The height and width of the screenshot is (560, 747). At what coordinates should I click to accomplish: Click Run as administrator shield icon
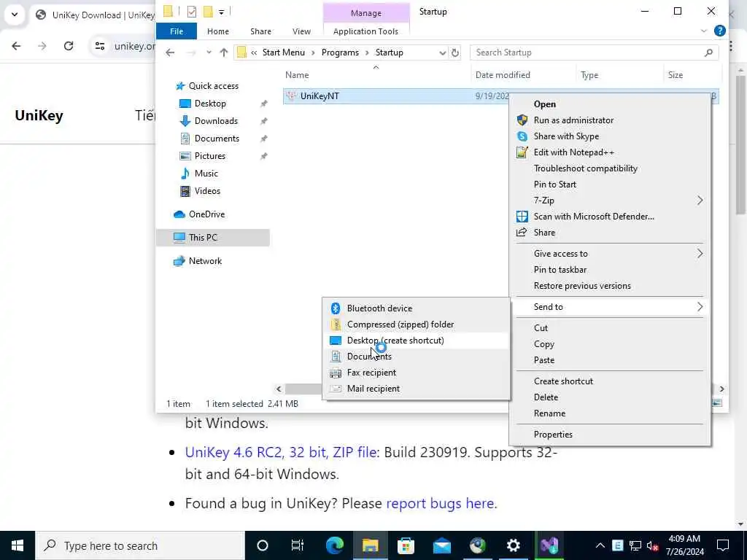click(x=522, y=120)
